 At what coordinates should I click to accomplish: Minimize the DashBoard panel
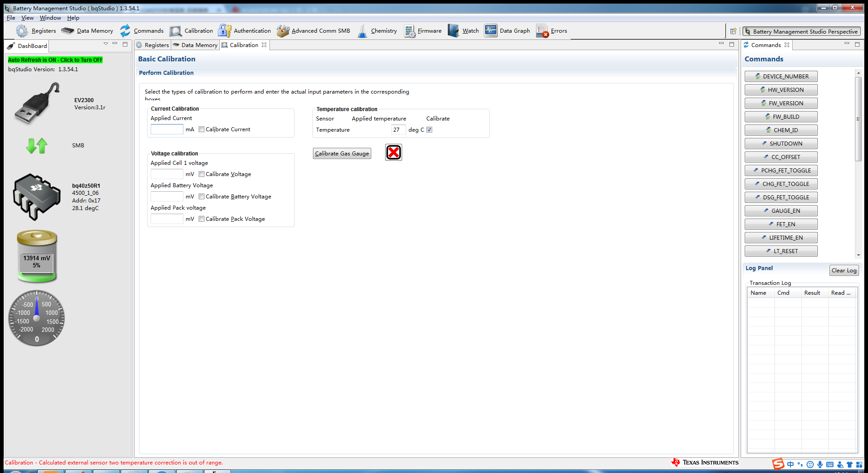coord(115,44)
